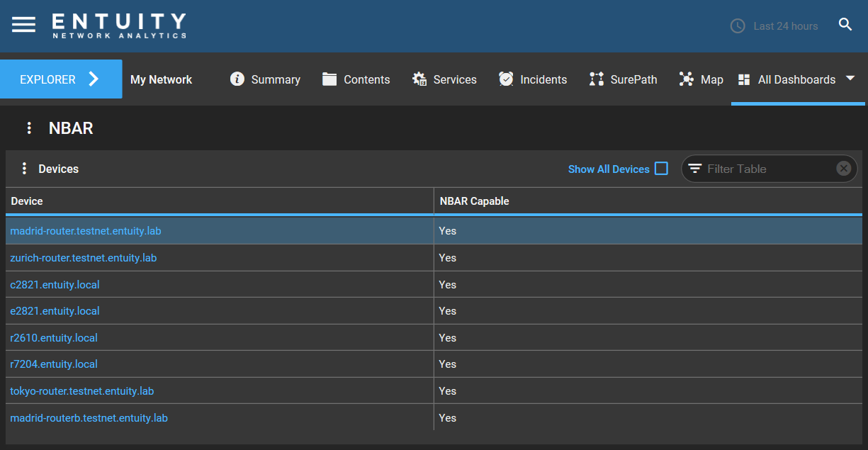Image resolution: width=868 pixels, height=450 pixels.
Task: Click the Summary info icon
Action: pos(237,79)
